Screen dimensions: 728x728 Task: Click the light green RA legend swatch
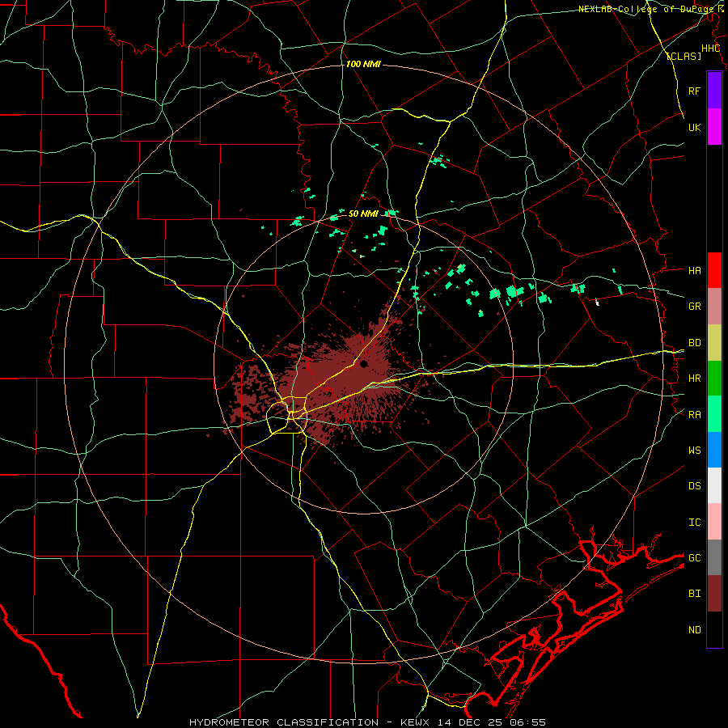(714, 414)
